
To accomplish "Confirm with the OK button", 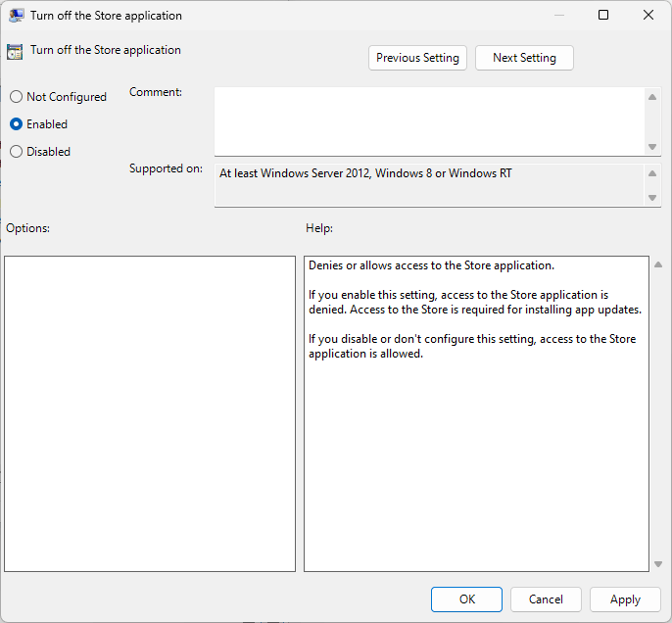I will coord(466,599).
